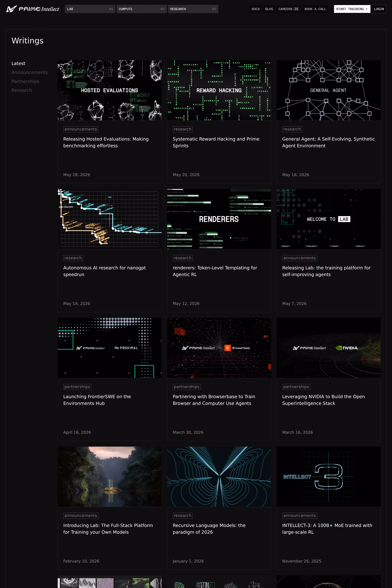
Task: Open 'Leveraging NVIDIA to Build' article
Action: 323,400
